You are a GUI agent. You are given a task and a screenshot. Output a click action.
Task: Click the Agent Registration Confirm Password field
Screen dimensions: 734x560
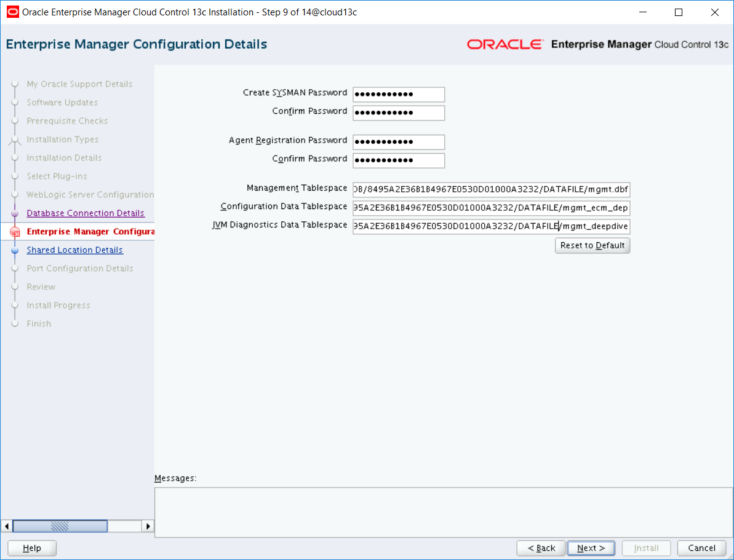(x=398, y=160)
